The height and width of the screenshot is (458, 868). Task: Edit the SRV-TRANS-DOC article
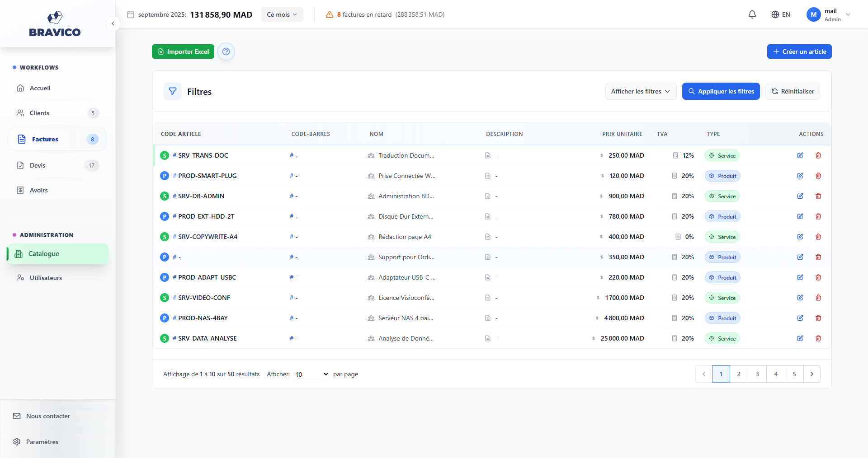800,155
